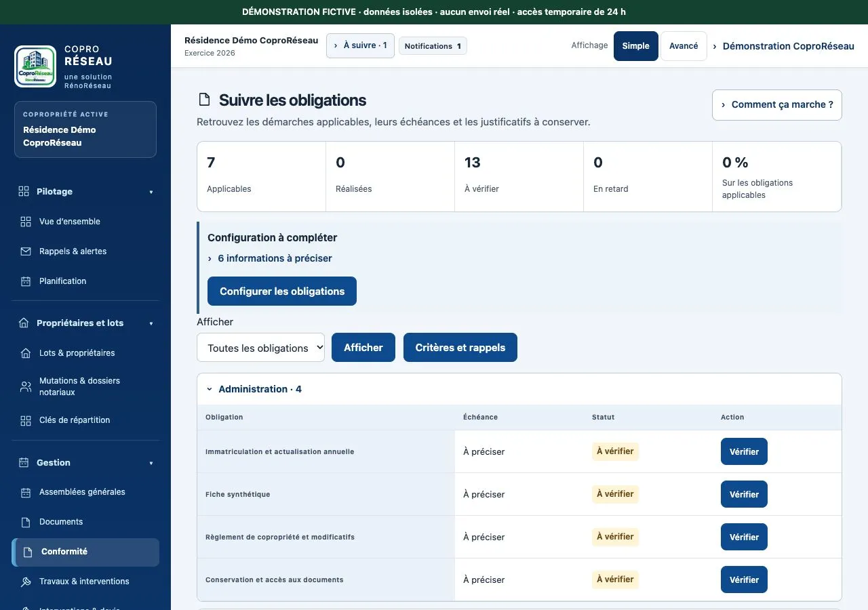Click the Lots & propriétaires house icon
Image resolution: width=868 pixels, height=610 pixels.
coord(26,353)
